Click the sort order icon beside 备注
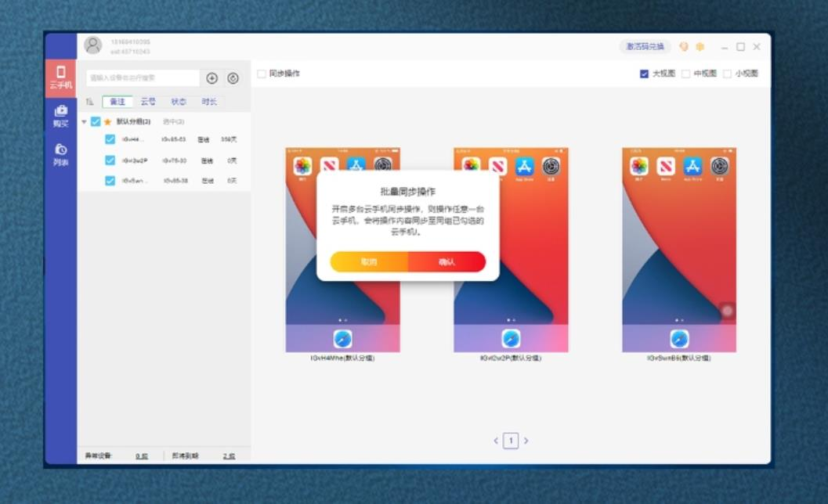This screenshot has height=504, width=828. tap(90, 102)
